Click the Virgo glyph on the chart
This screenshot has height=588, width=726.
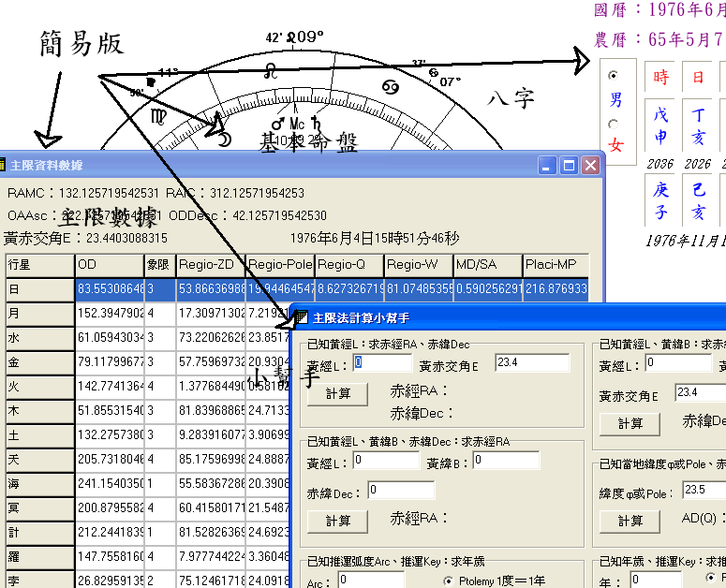(x=158, y=116)
